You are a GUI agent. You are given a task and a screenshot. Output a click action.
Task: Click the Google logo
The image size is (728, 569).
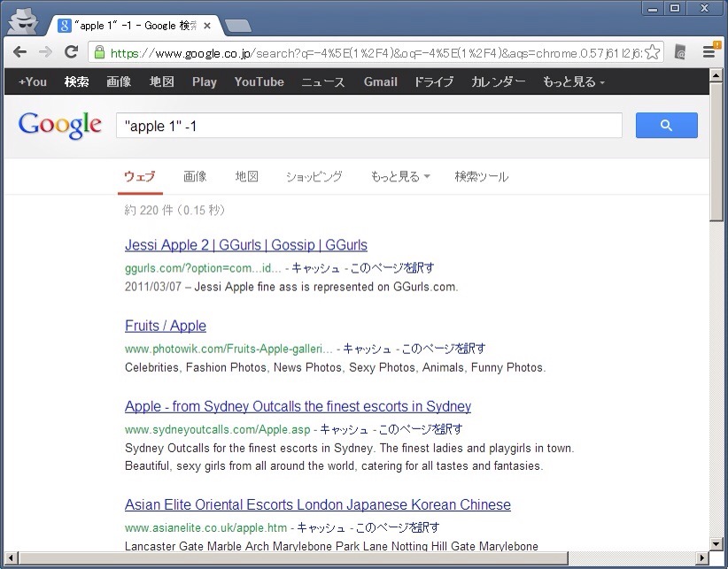[60, 125]
